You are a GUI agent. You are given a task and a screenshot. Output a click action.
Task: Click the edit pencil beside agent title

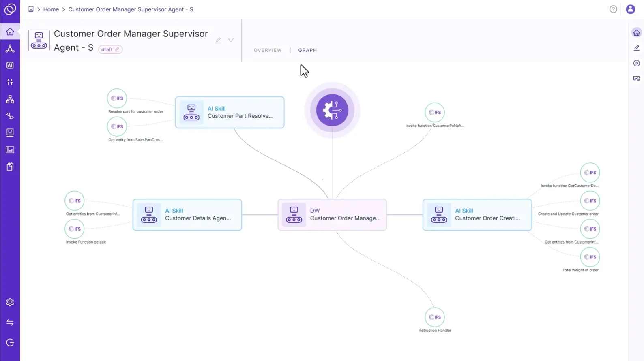pos(218,41)
